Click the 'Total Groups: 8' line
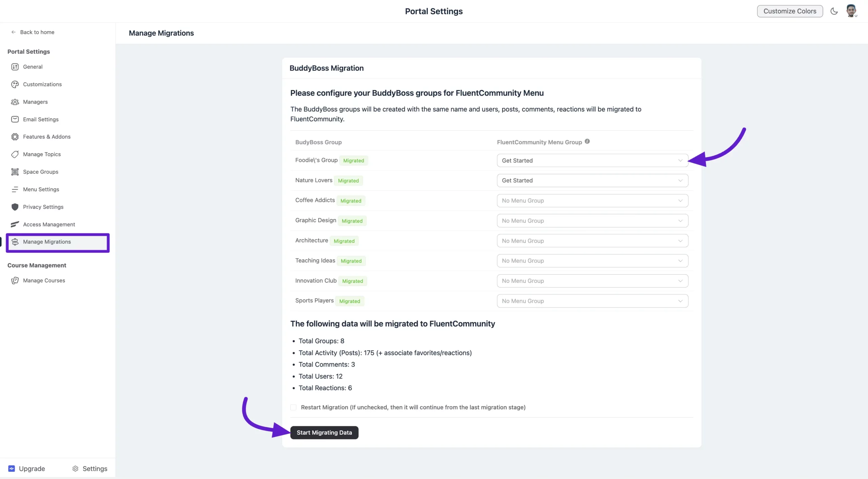 pyautogui.click(x=321, y=341)
